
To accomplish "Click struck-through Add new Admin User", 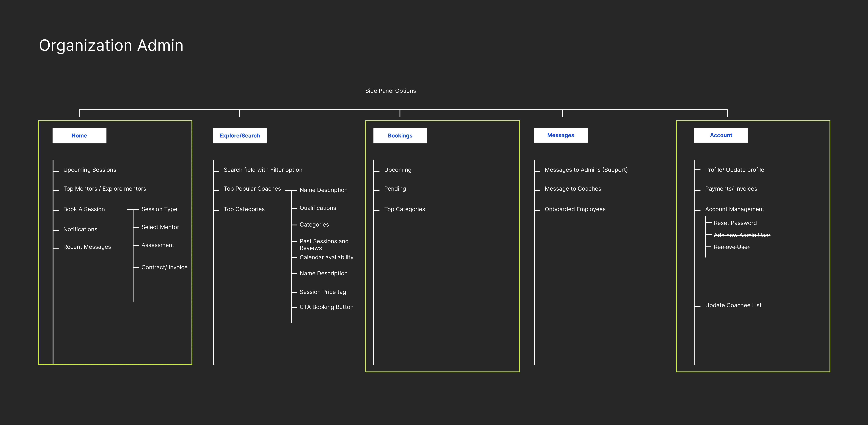I will click(742, 235).
